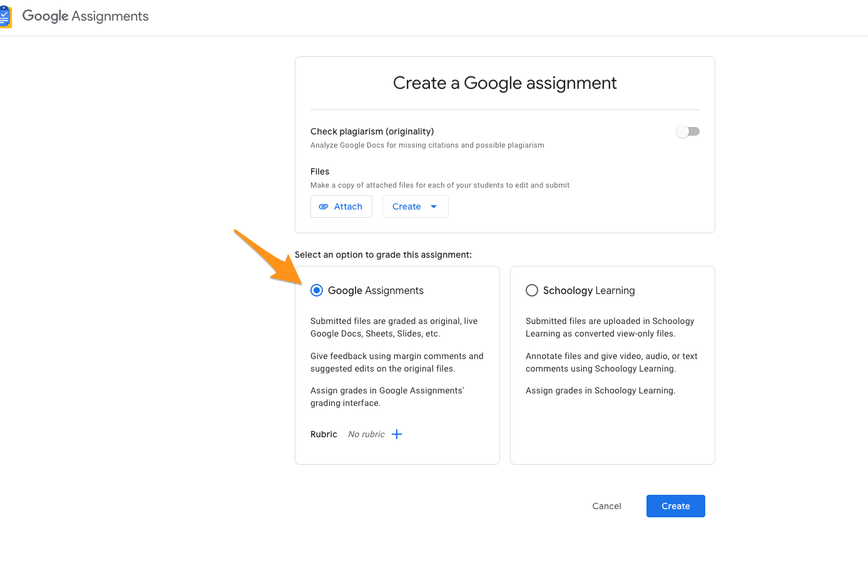Screen dimensions: 868x588
Task: Click the Google Assignments logo icon
Action: 6,17
